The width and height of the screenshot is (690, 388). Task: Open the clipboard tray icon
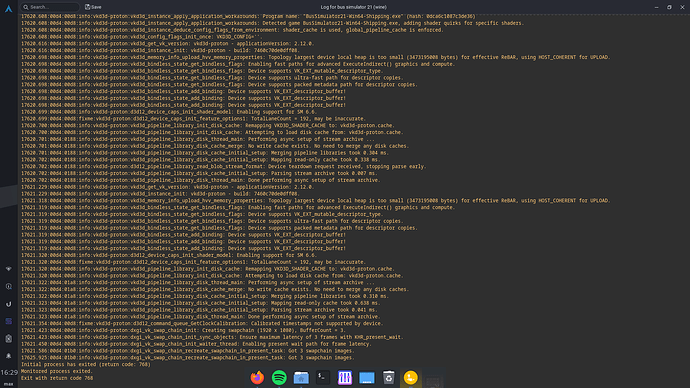pos(8,338)
